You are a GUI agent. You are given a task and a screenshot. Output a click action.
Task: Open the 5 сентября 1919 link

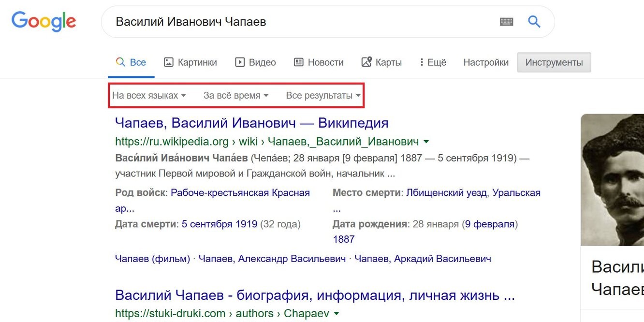coord(219,224)
